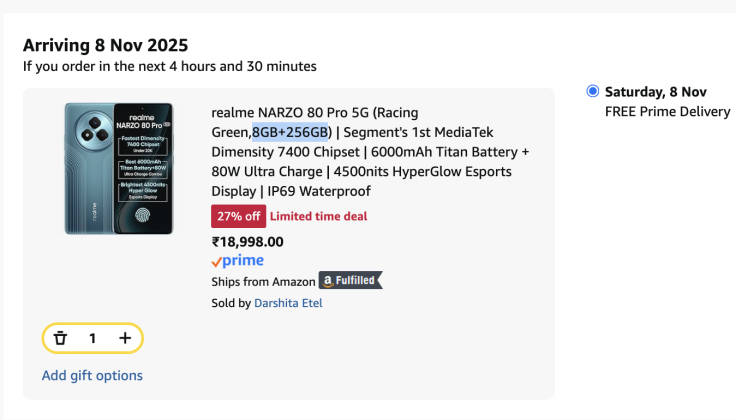Viewport: 736px width, 420px height.
Task: Click the Amazon 'a' logo in Fulfilled badge
Action: click(327, 281)
